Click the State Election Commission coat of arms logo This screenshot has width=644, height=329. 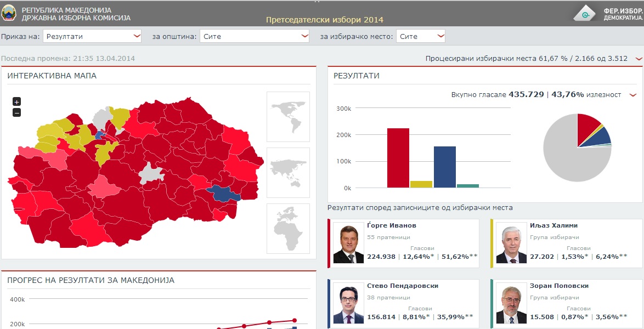pos(9,14)
